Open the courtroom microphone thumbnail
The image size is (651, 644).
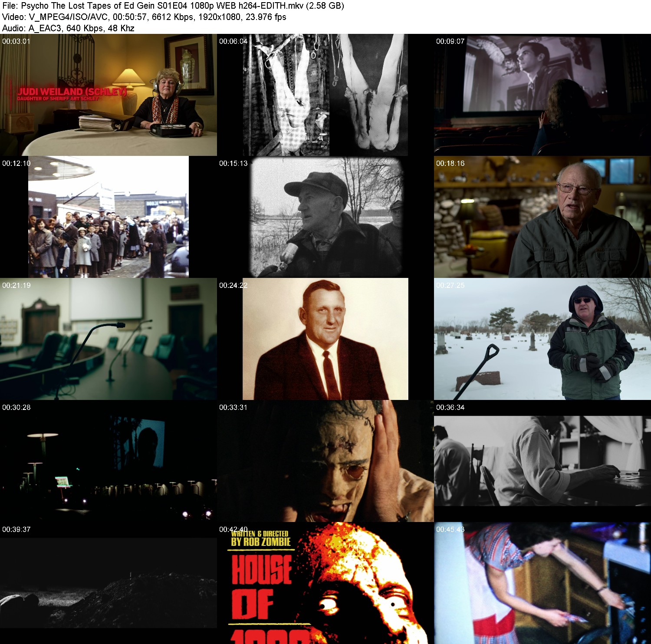coord(108,339)
